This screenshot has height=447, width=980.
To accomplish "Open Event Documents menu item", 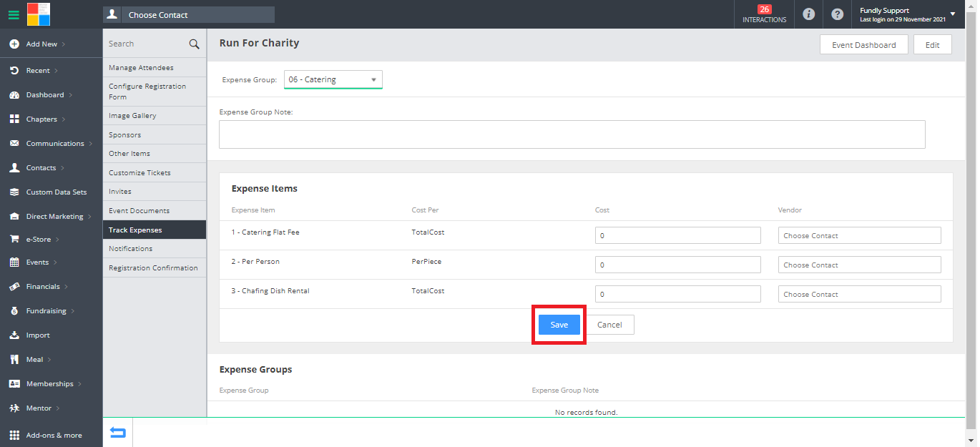I will (155, 211).
